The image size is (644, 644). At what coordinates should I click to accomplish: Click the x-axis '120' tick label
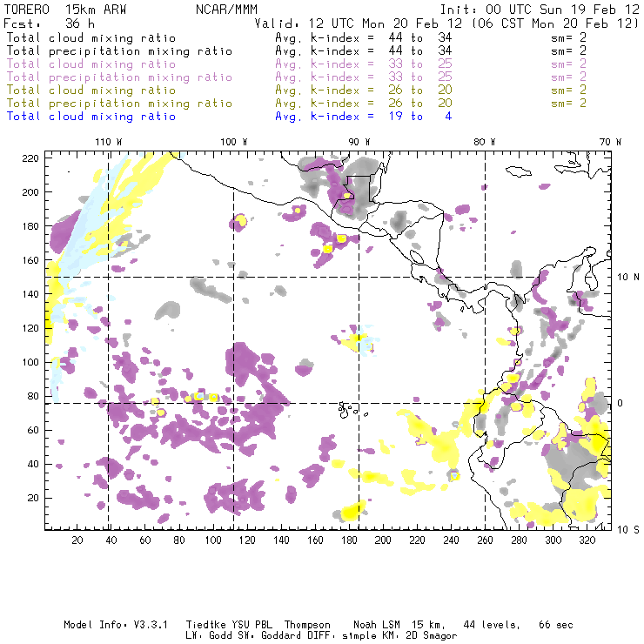(x=247, y=540)
